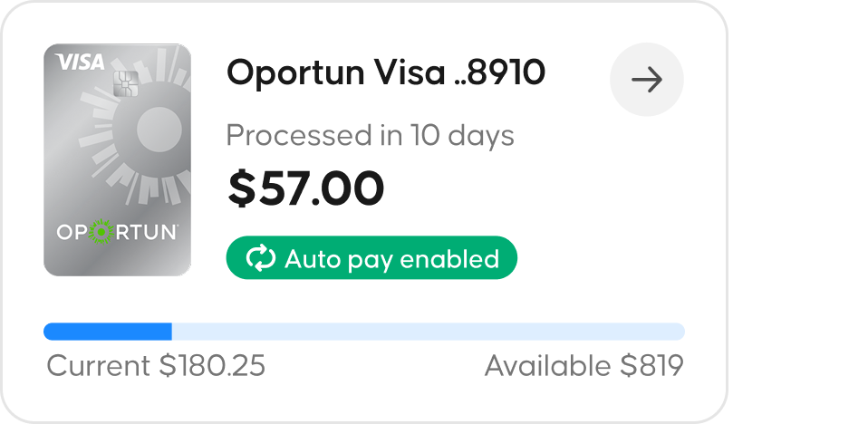Open the Oportun Visa ..8910 card title

click(385, 73)
